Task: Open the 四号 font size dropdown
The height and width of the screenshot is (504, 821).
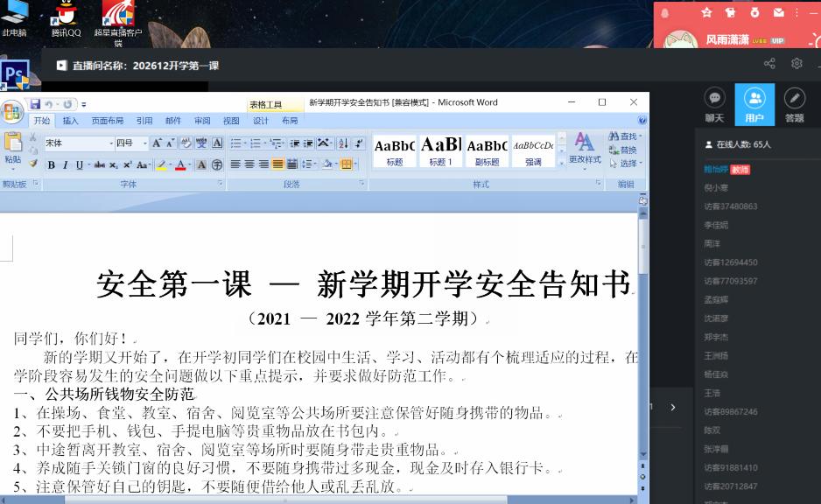Action: click(x=144, y=143)
